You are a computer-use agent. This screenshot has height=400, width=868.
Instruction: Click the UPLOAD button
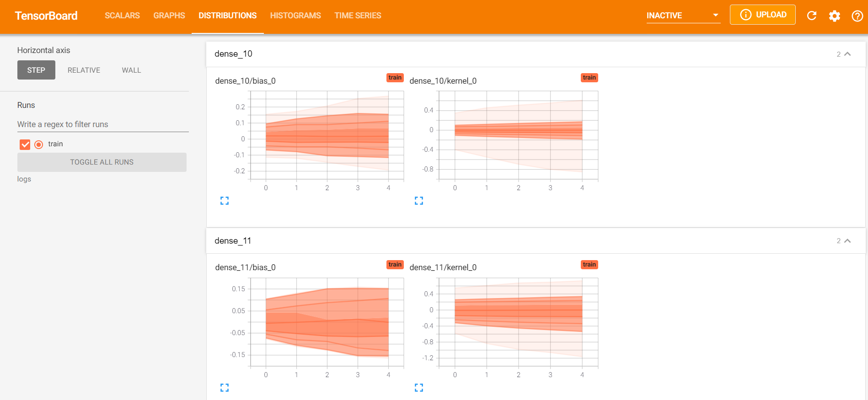[762, 15]
